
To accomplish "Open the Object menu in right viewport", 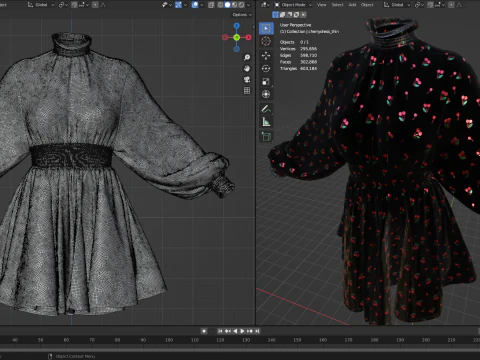I will pos(367,5).
